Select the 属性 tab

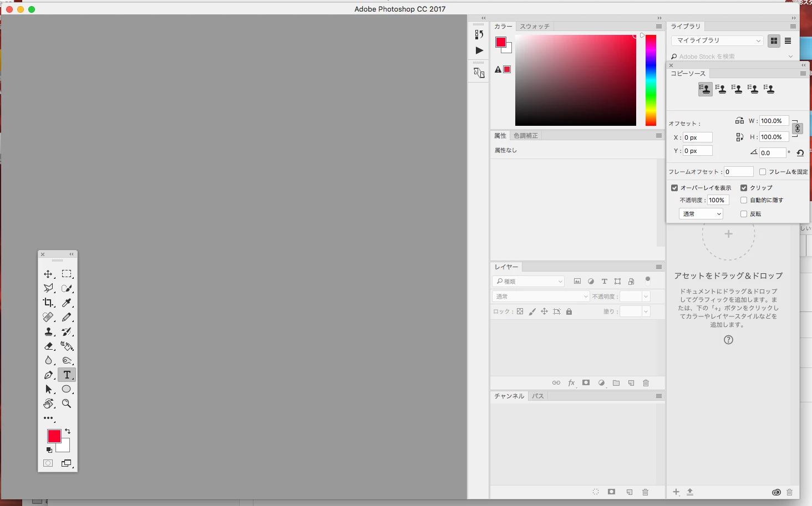pos(500,136)
